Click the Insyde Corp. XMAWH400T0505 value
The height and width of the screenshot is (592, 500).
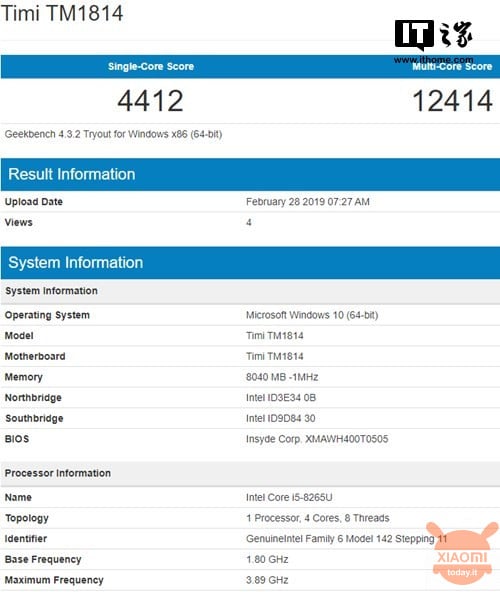click(317, 439)
